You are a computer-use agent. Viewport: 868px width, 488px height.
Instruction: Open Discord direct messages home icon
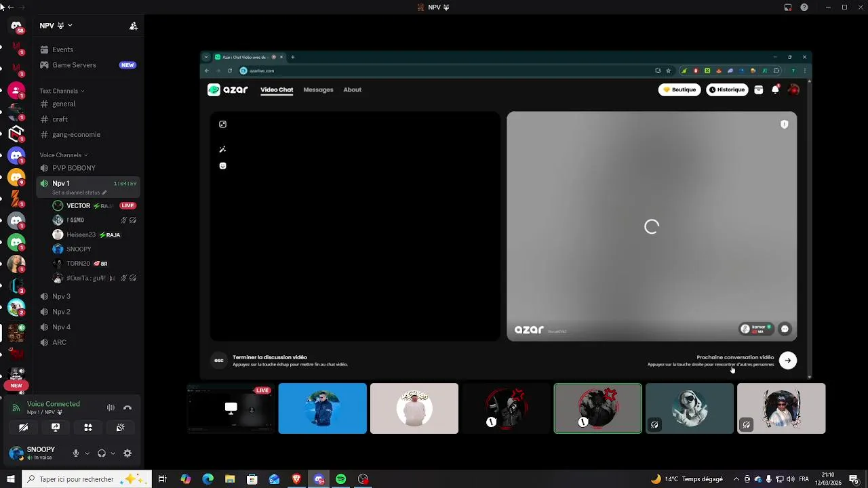16,26
